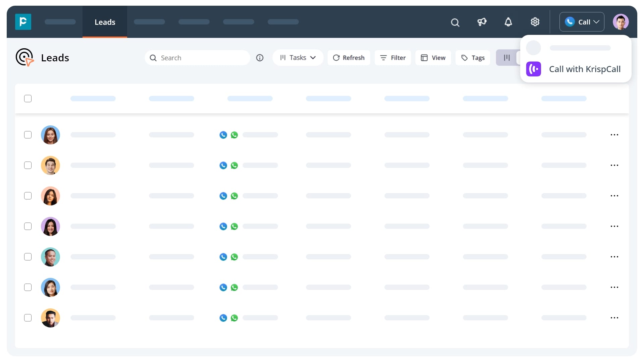Open settings gear icon in navbar

coord(535,22)
